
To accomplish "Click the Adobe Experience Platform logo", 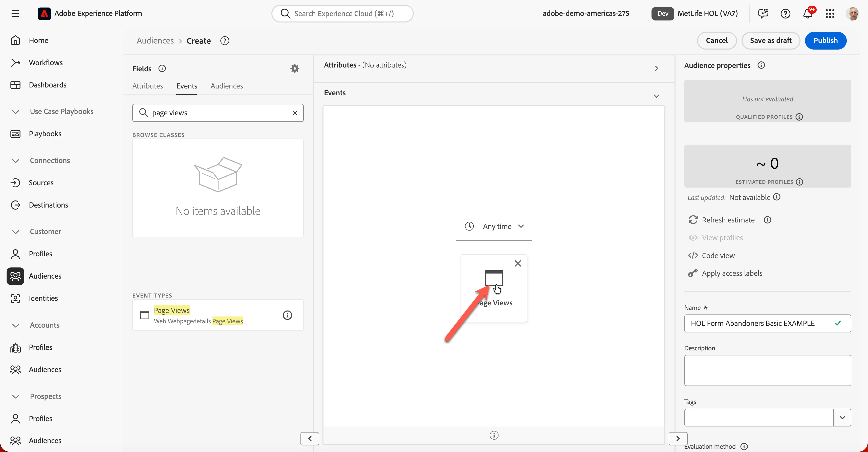I will 44,13.
